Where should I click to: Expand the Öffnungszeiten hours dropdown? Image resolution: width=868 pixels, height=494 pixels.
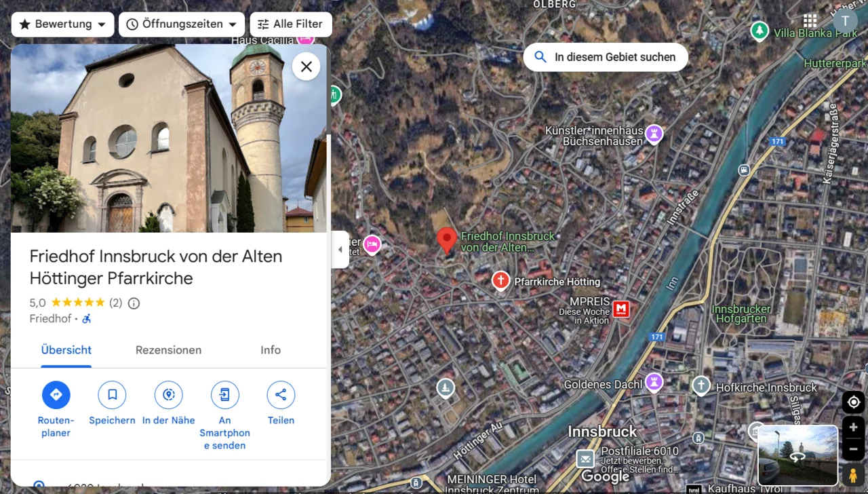(x=182, y=24)
